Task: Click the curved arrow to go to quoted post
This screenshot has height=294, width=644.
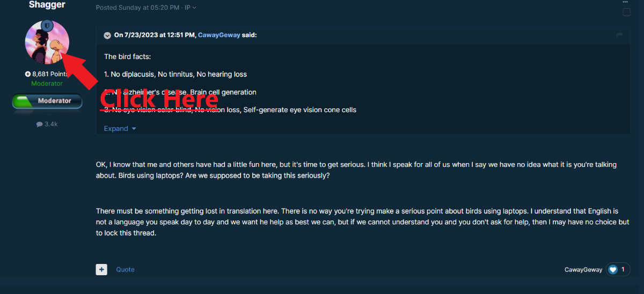Action: (619, 35)
